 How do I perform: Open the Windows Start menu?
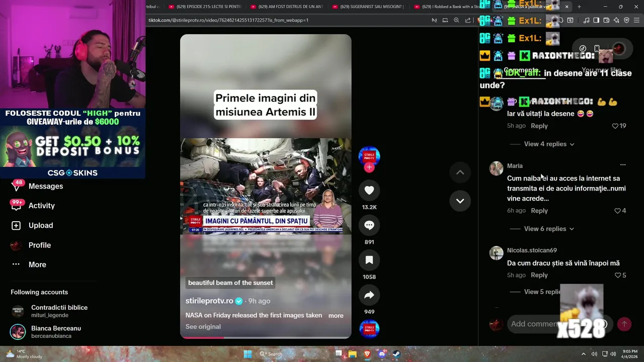[x=248, y=354]
